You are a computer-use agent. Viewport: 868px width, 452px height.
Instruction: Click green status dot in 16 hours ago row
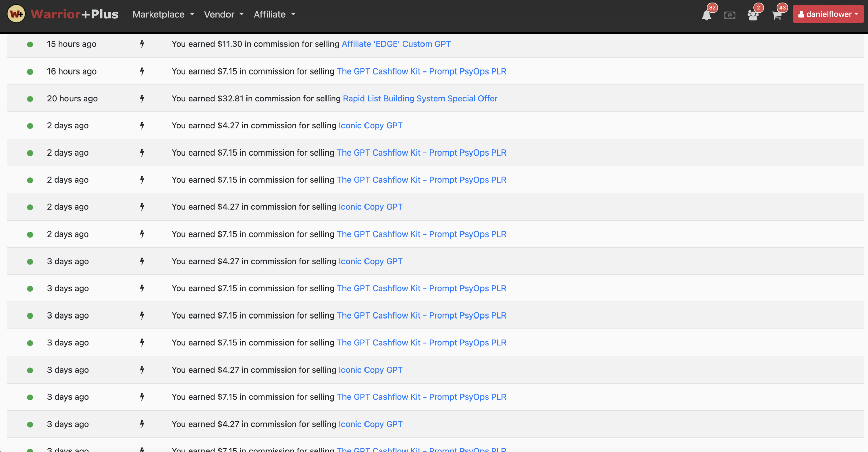[x=30, y=71]
